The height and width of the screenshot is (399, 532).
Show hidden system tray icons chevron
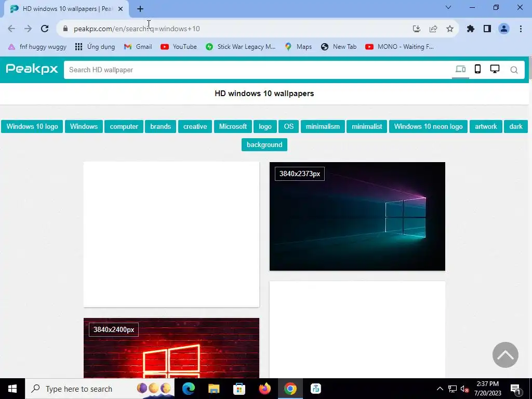coord(440,389)
